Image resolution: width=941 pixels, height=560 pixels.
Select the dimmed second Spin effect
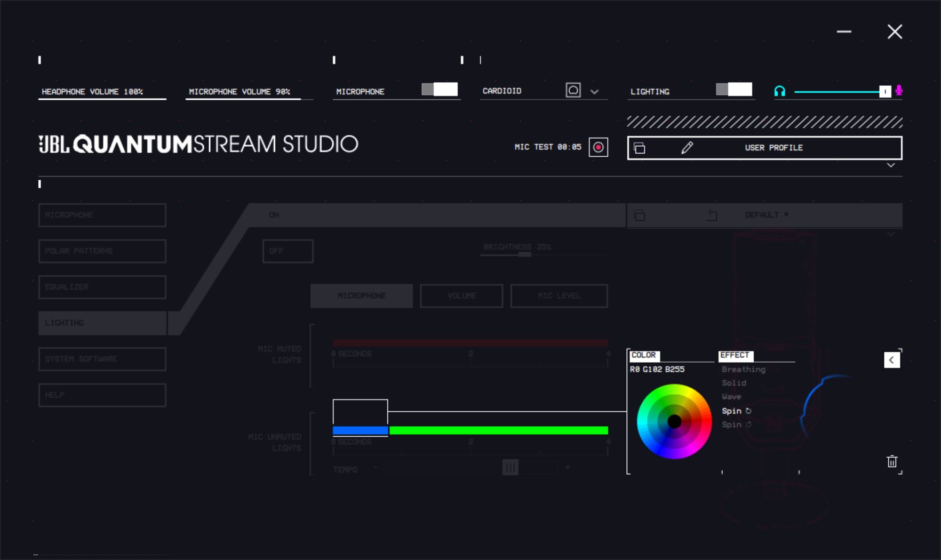click(x=736, y=425)
